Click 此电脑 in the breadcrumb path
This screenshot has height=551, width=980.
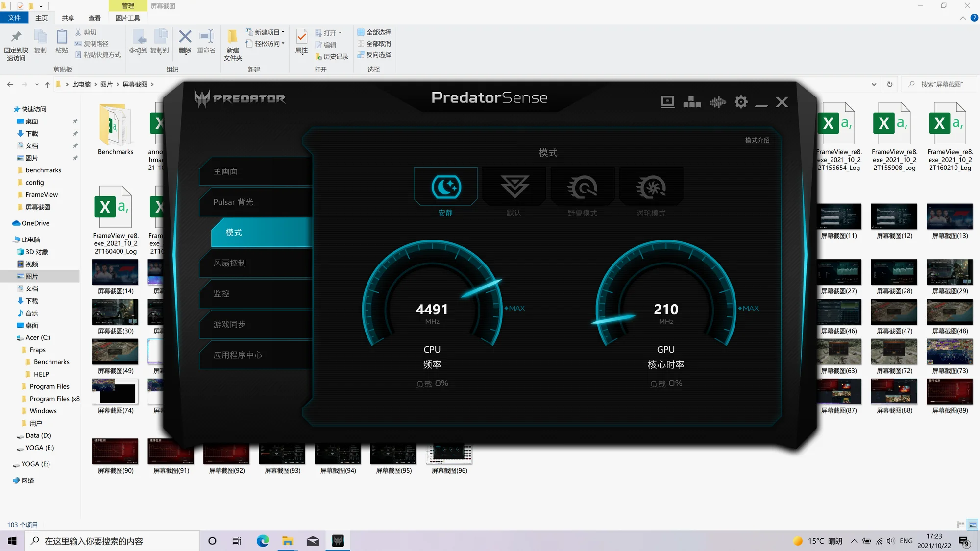point(81,84)
